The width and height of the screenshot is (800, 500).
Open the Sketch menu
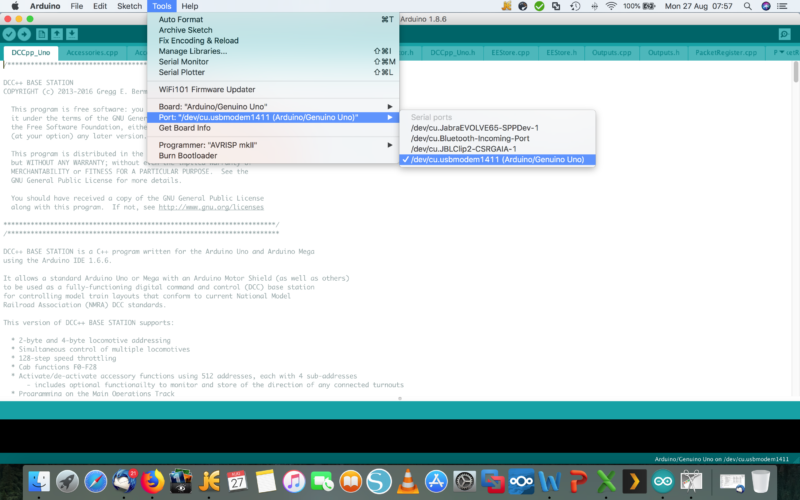pos(130,6)
